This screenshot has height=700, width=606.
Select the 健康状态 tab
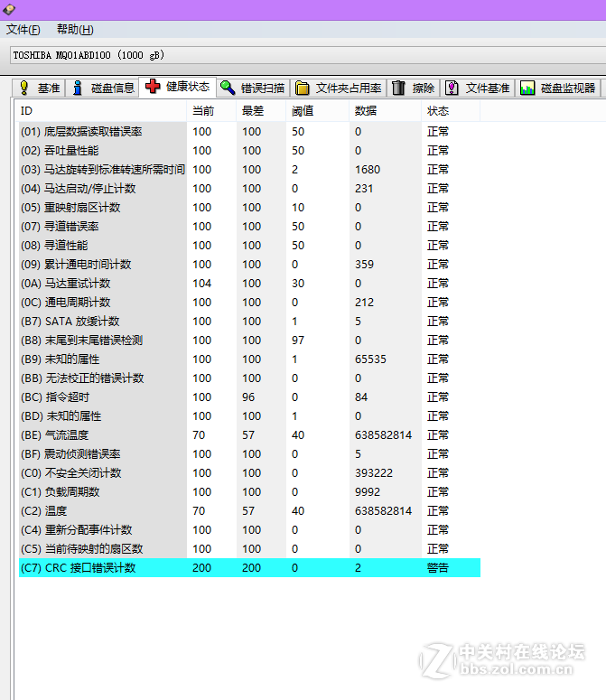click(x=178, y=87)
